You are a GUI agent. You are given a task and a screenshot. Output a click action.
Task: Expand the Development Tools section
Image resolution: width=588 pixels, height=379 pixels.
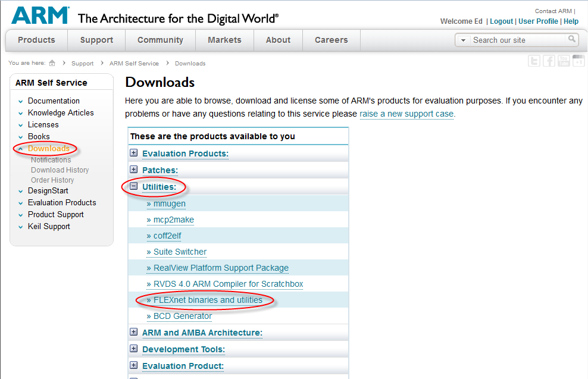[134, 349]
